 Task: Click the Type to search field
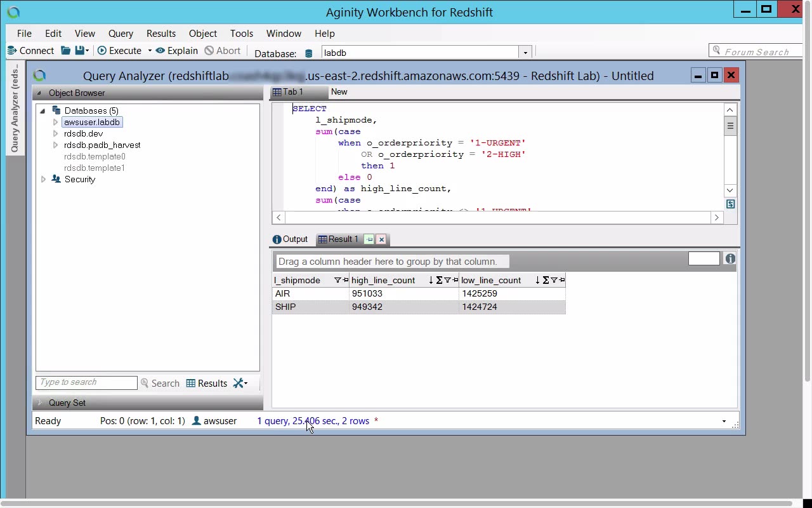click(x=86, y=382)
